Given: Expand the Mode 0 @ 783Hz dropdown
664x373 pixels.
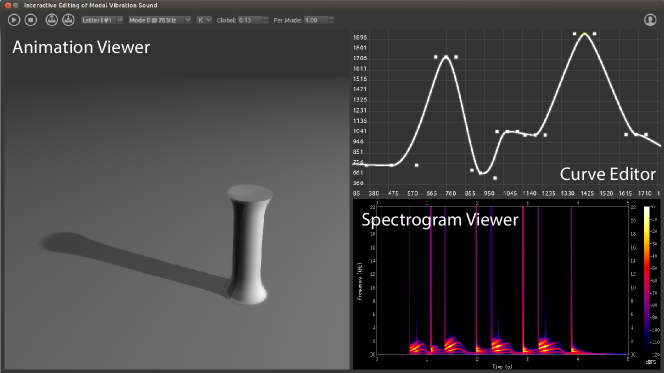Looking at the screenshot, I should pos(160,20).
